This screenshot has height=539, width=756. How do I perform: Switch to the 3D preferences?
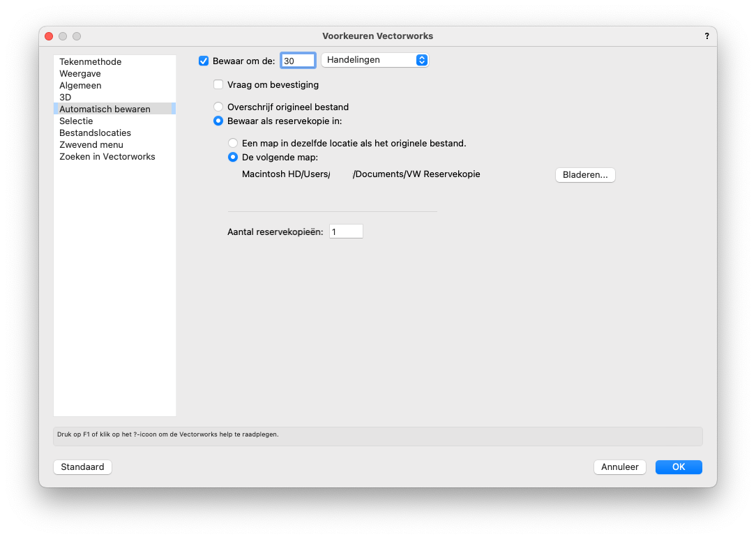(x=115, y=97)
